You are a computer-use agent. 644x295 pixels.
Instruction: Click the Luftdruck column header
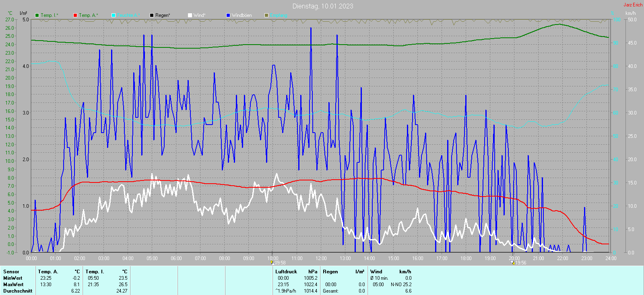[x=286, y=272]
